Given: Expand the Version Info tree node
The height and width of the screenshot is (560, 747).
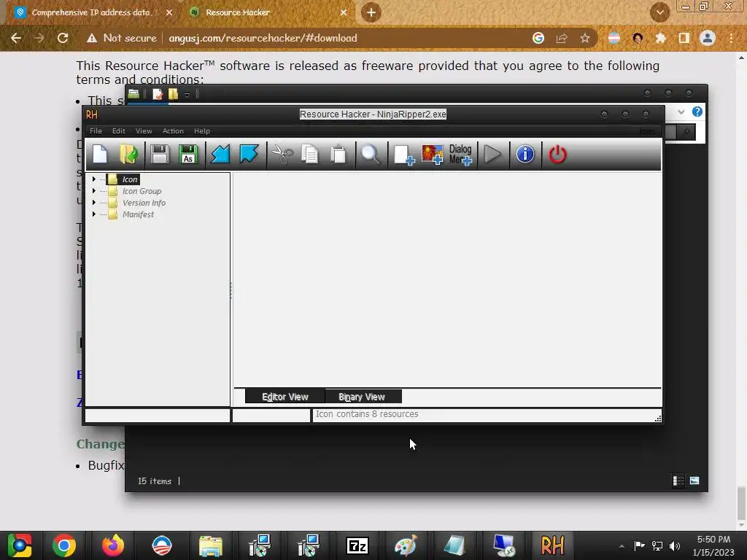Looking at the screenshot, I should pyautogui.click(x=94, y=203).
